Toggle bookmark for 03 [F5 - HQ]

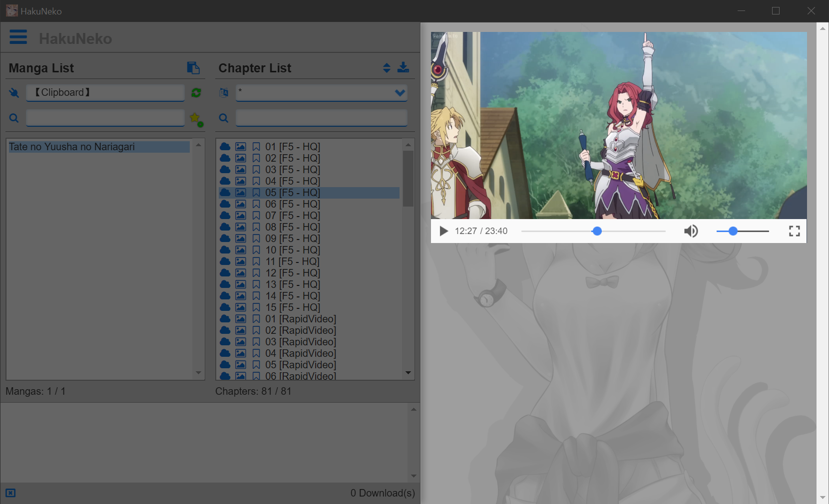click(x=256, y=170)
